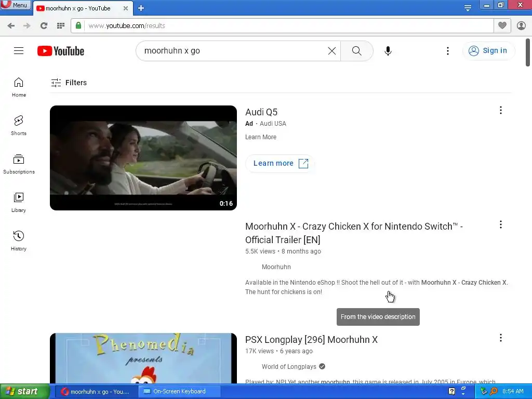The image size is (532, 399).
Task: Open PSX Longplay [296] Moorhuhn X video
Action: tap(311, 340)
